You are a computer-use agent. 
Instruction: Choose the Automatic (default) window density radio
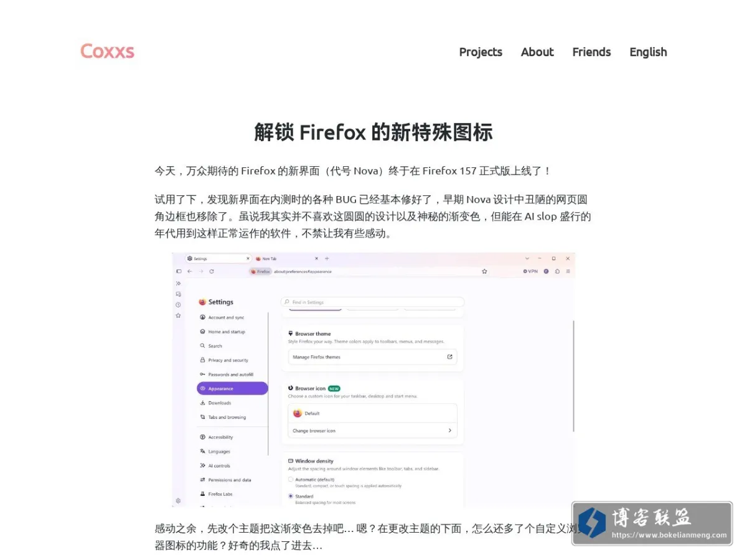[291, 480]
